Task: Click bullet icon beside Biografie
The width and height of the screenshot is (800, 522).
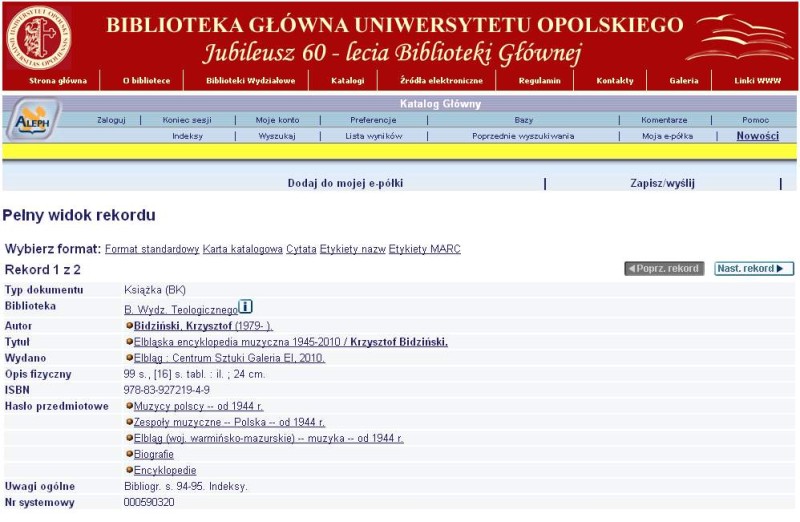Action: click(x=129, y=454)
